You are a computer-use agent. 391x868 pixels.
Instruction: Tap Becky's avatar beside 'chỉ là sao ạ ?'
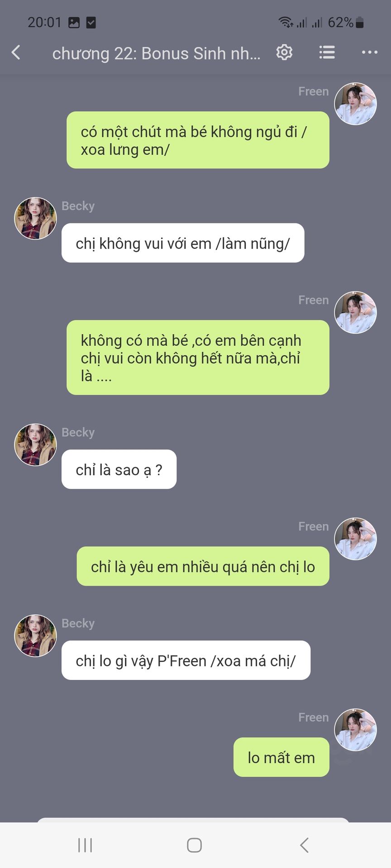coord(35,445)
